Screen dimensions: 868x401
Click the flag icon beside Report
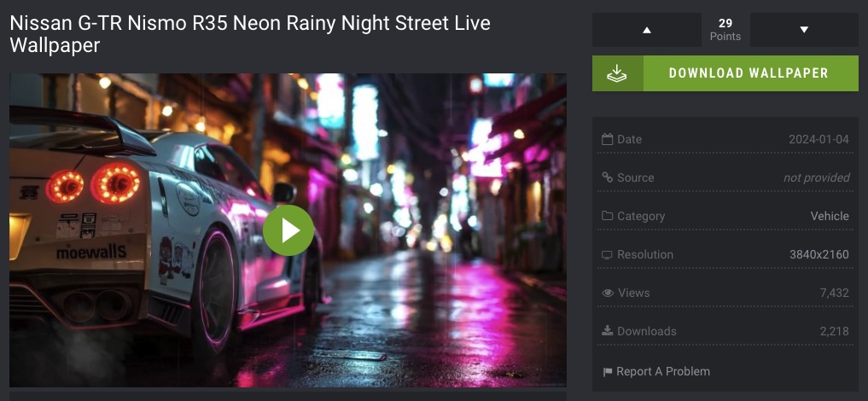[x=608, y=372]
